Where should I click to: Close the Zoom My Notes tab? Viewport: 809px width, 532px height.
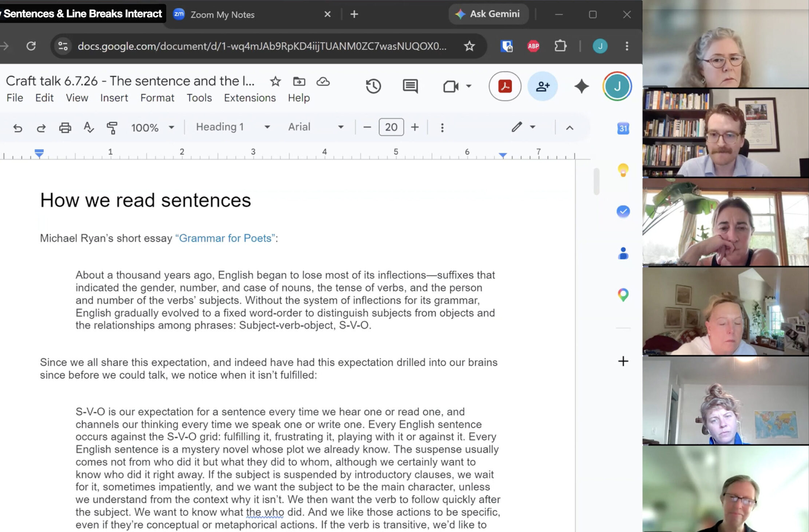coord(327,14)
